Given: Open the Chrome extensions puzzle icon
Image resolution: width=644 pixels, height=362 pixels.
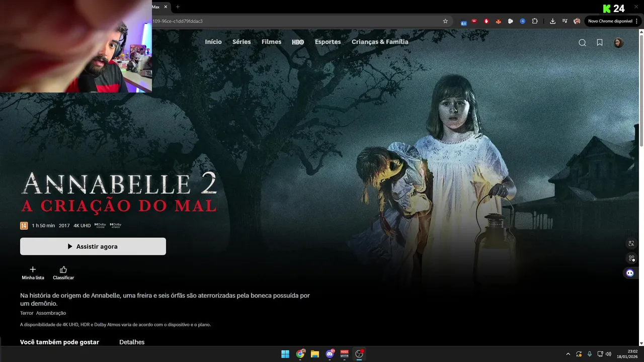Looking at the screenshot, I should pos(535,21).
